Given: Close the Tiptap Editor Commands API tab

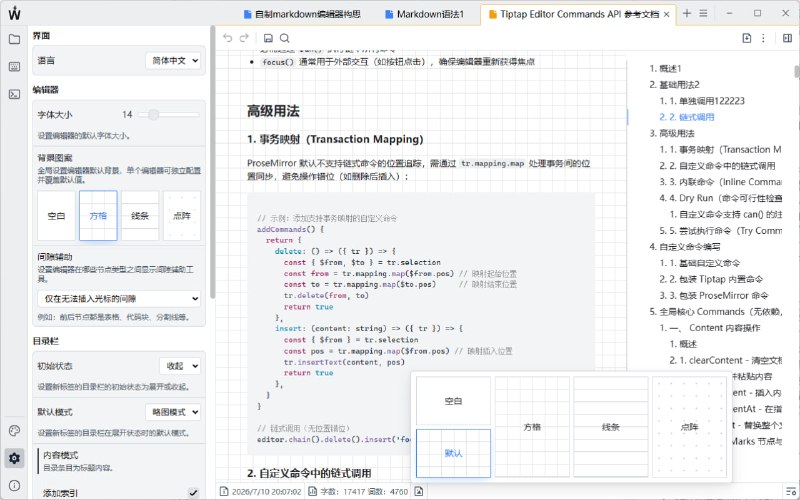Looking at the screenshot, I should pyautogui.click(x=666, y=14).
